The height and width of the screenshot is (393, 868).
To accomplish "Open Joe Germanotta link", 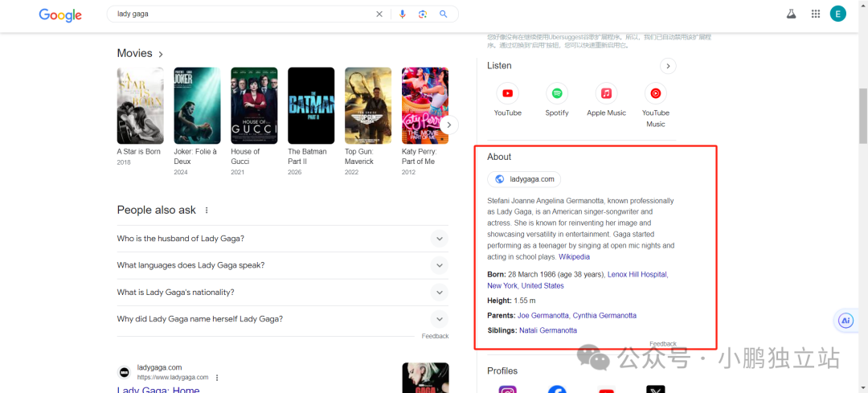I will click(x=543, y=316).
